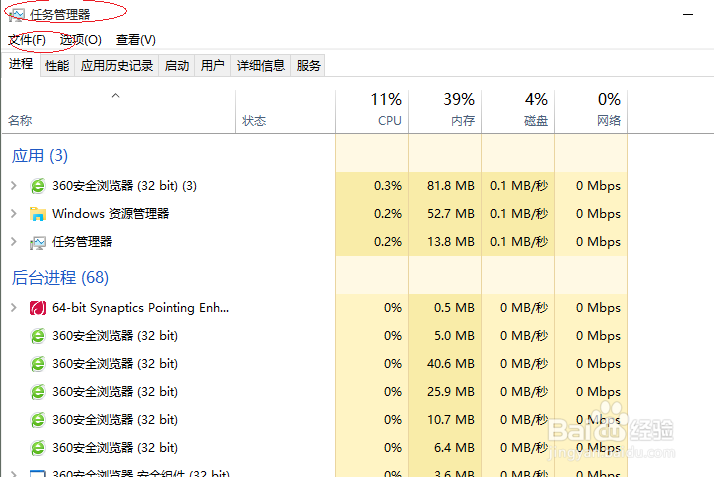Click the 40.6 MB memory value
The image size is (714, 477).
pyautogui.click(x=451, y=364)
